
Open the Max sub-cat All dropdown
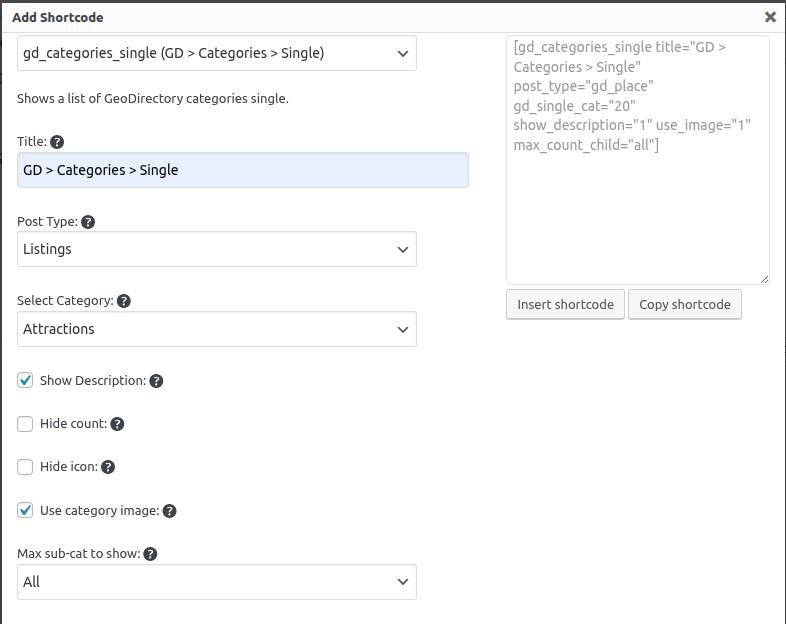(216, 582)
